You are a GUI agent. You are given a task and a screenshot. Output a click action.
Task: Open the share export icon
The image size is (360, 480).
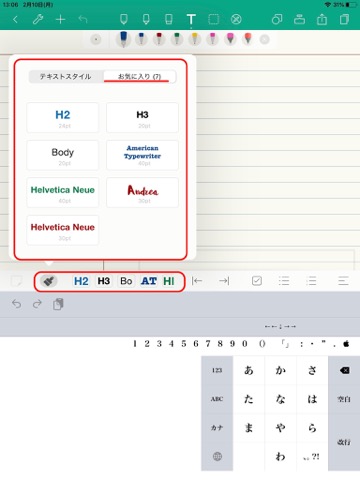click(322, 19)
